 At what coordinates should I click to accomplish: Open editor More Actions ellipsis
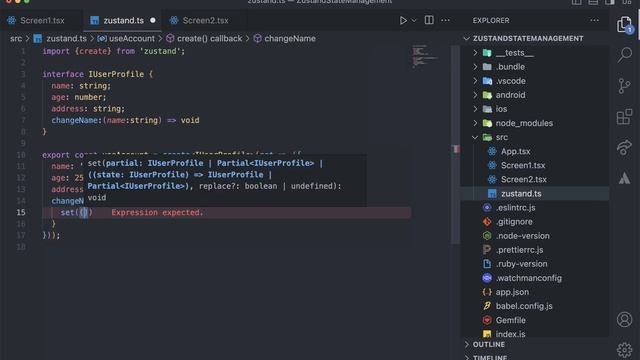tap(446, 20)
